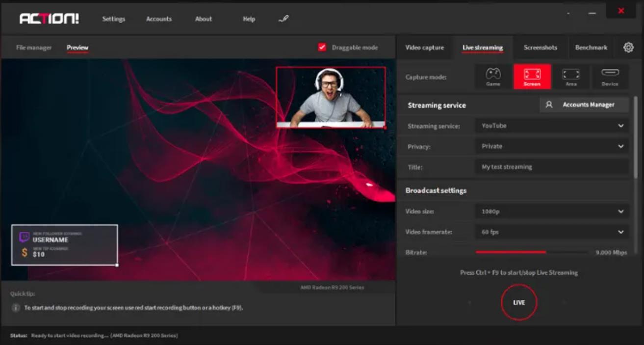Open the Video framerate dropdown

(x=552, y=232)
